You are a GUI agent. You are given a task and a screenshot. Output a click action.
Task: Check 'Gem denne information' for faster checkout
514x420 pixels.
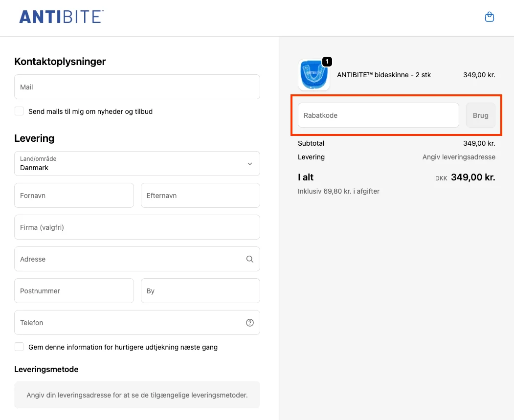click(19, 346)
